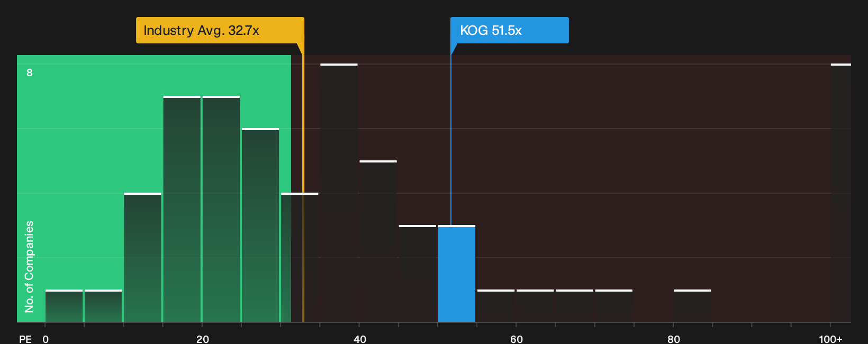This screenshot has width=868, height=344.
Task: Click the 40–45 PE histogram bar
Action: point(378,241)
